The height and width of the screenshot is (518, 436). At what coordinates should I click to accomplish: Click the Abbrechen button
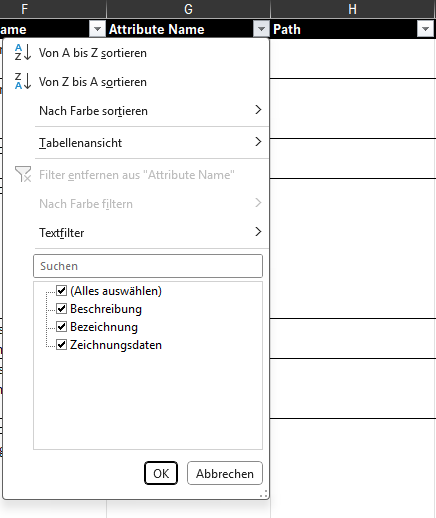(225, 473)
